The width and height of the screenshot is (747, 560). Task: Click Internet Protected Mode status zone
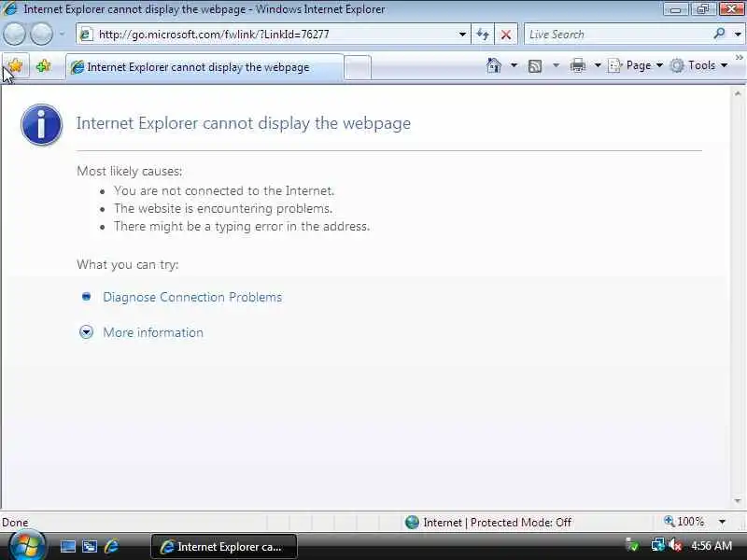point(488,523)
